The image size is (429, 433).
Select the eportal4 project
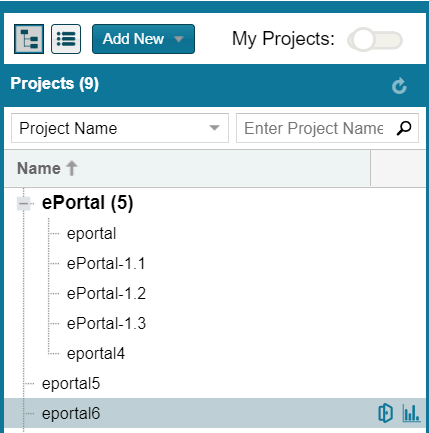(96, 354)
